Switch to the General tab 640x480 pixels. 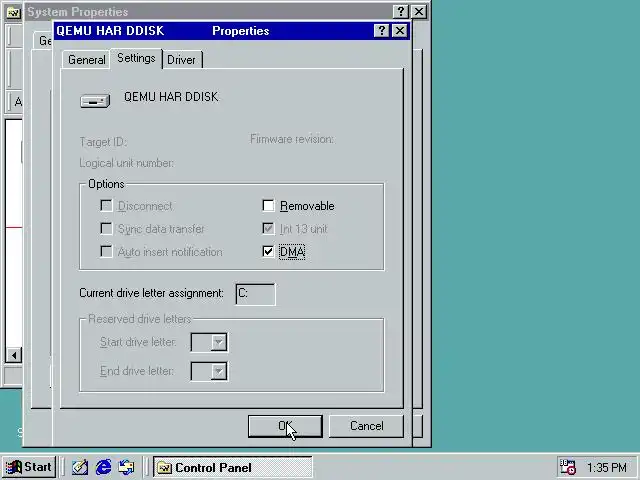coord(87,60)
